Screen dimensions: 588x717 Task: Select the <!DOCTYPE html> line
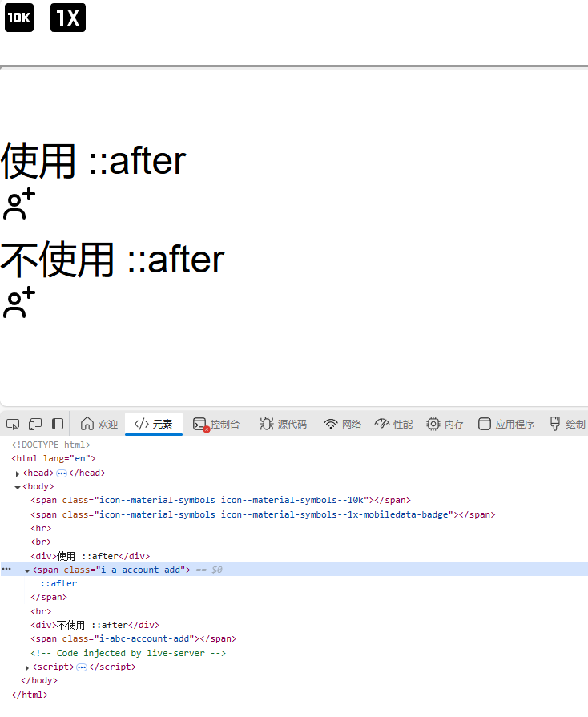(50, 445)
